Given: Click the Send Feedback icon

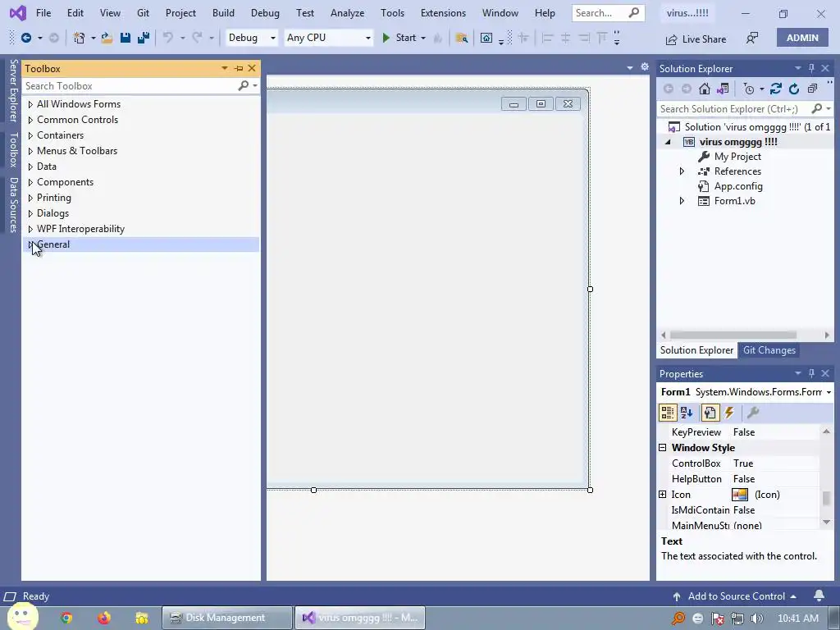Looking at the screenshot, I should (752, 38).
